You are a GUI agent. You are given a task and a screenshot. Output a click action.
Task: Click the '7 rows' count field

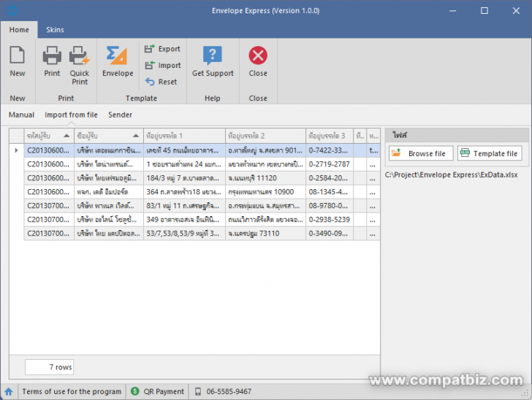[49, 367]
